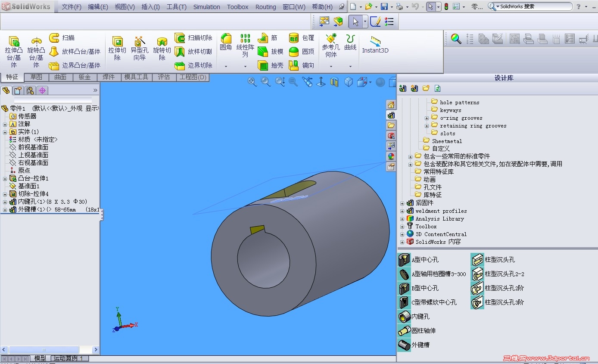The image size is (598, 364).
Task: Expand the o-ring grooves folder
Action: point(427,118)
